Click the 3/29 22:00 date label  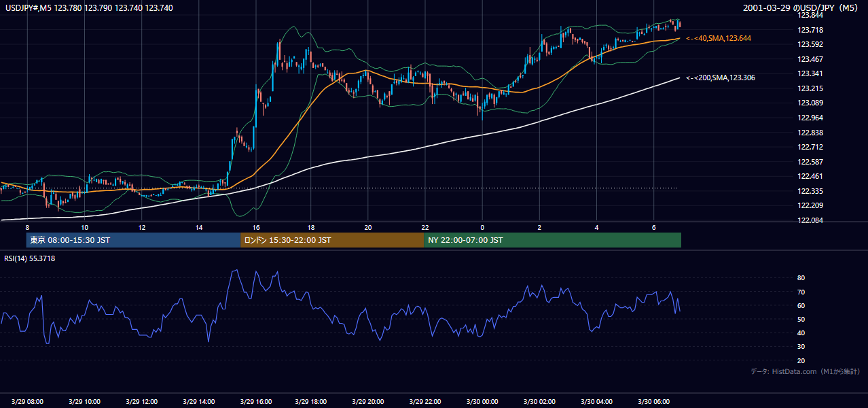click(424, 401)
